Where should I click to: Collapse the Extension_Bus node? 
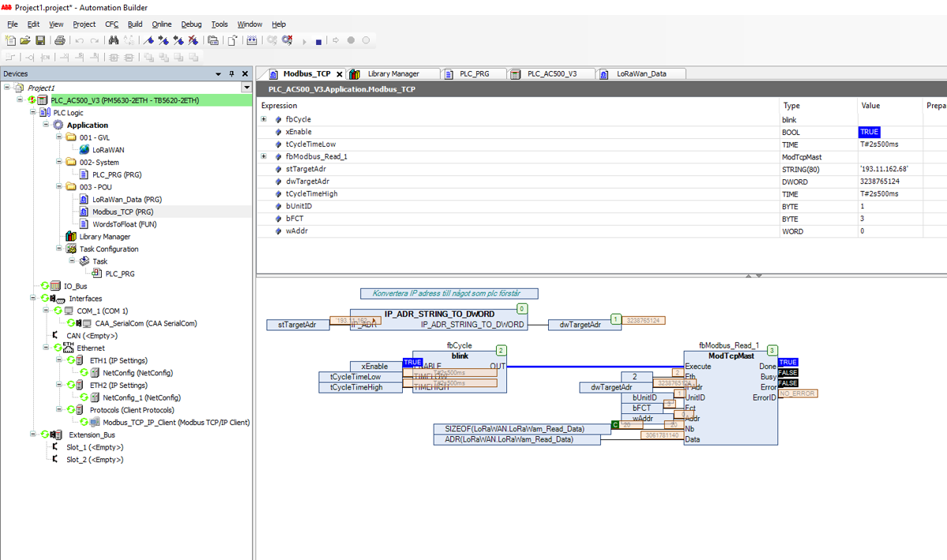pos(32,434)
